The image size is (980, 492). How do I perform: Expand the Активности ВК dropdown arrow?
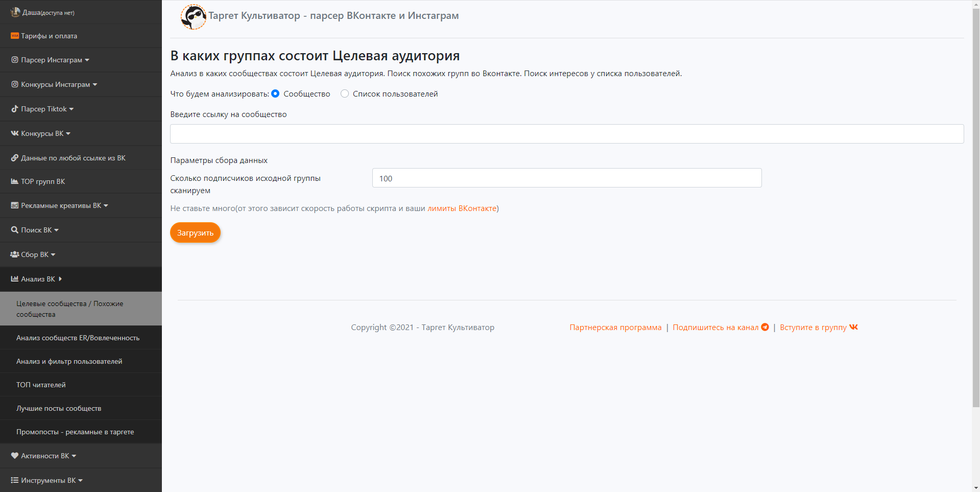[74, 456]
